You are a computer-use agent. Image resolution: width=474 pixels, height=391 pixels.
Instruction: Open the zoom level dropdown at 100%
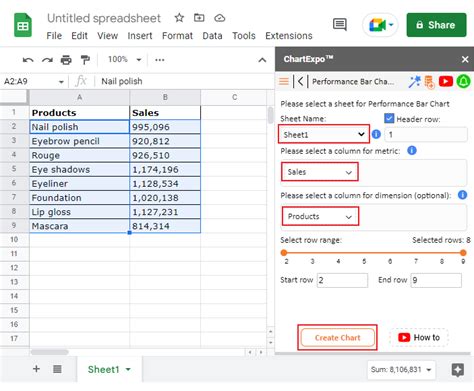point(125,60)
